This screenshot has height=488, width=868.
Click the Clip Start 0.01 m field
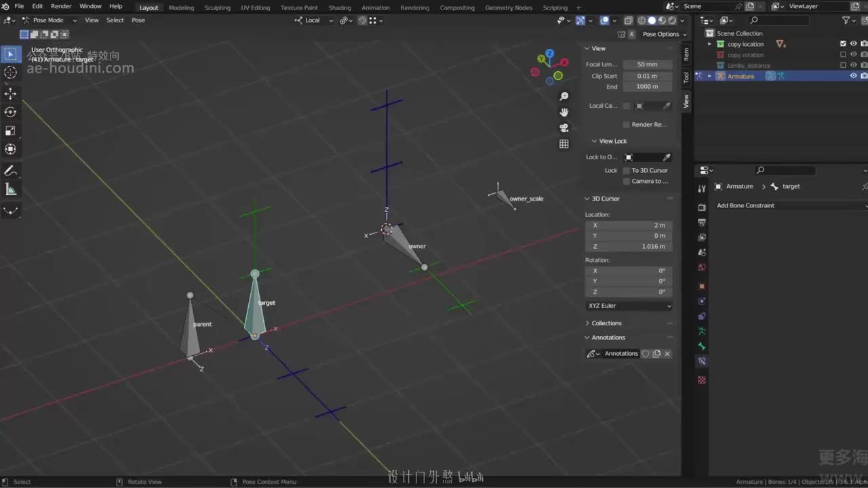pos(647,76)
